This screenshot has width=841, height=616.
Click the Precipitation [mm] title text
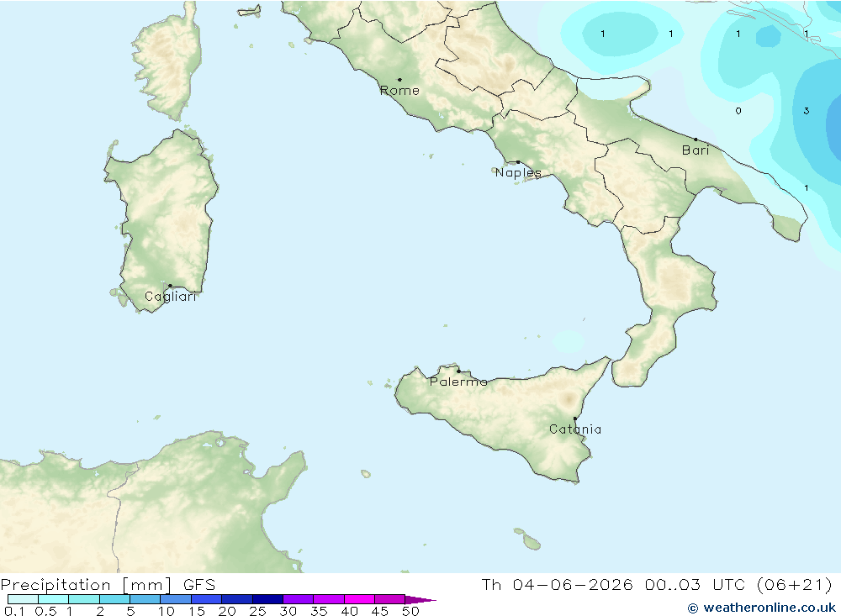[x=86, y=585]
